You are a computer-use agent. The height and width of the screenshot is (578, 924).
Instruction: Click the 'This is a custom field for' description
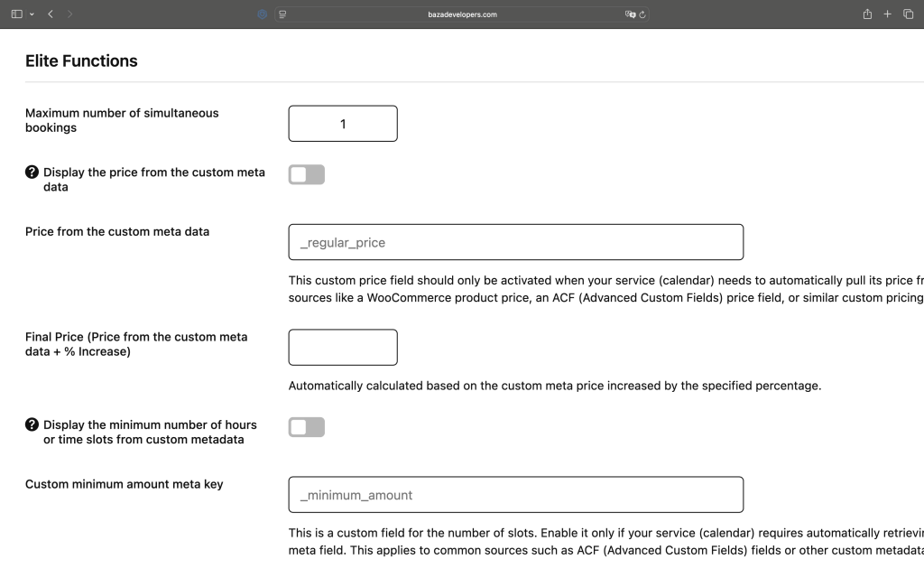605,542
